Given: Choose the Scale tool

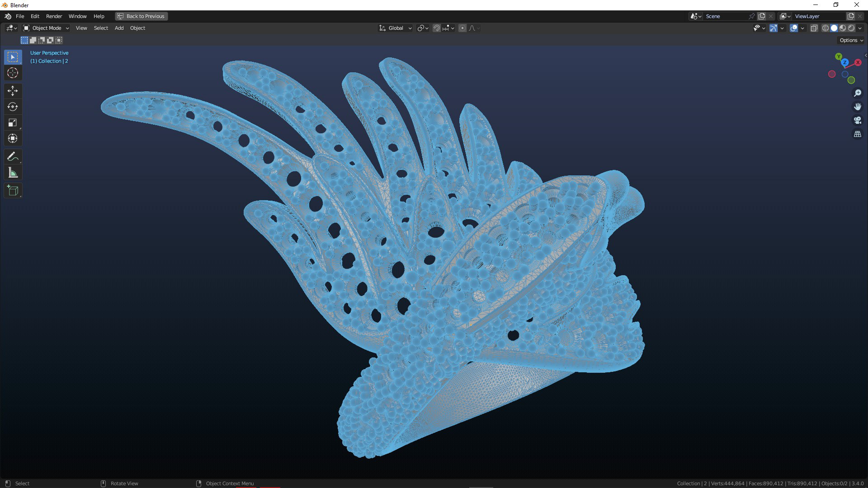Looking at the screenshot, I should [x=13, y=122].
